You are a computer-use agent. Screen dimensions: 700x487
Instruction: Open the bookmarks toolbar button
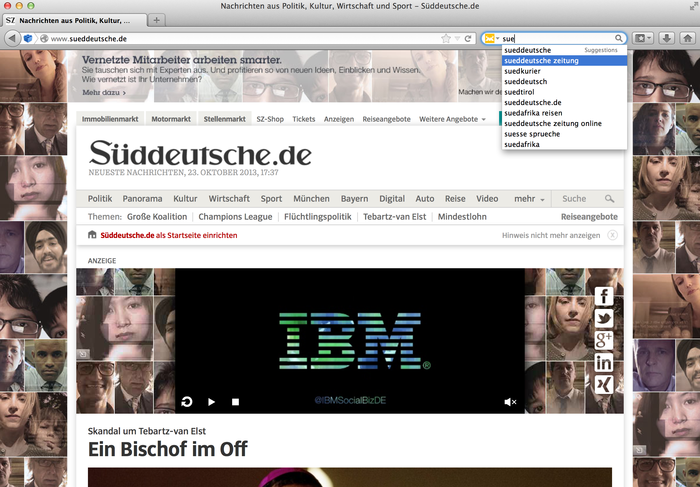pos(643,38)
